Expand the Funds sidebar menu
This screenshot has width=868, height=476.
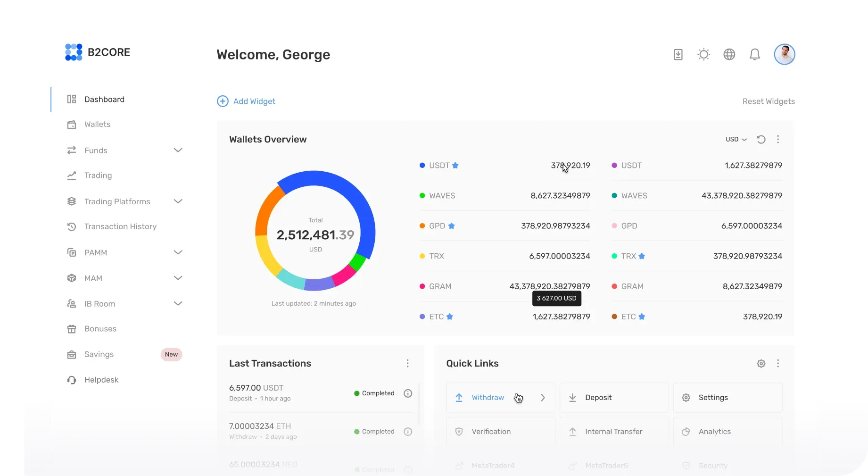(x=178, y=150)
